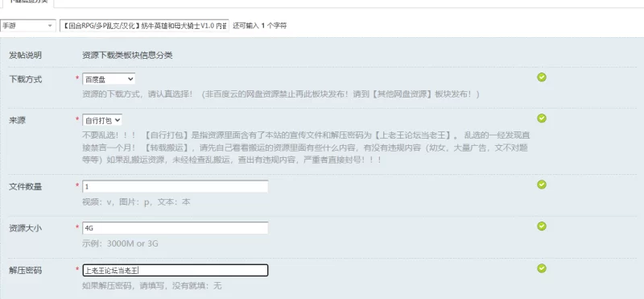Click the 资源下载类板块信息分类 description text
The image size is (644, 299).
pos(127,56)
